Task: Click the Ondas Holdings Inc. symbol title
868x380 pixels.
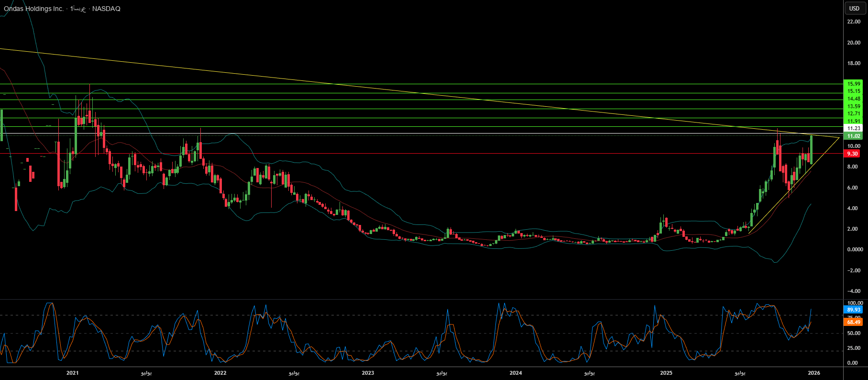Action: point(33,9)
